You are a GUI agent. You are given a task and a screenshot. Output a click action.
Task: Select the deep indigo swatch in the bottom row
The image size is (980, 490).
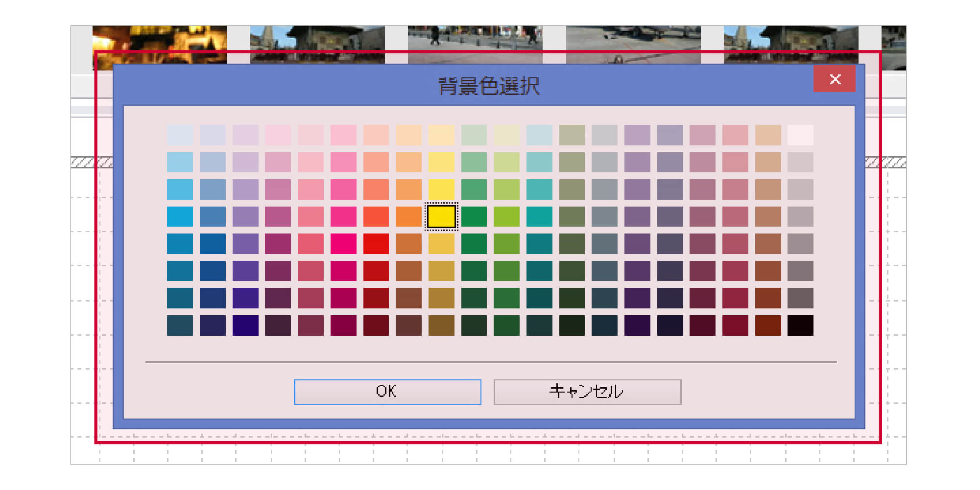tap(245, 326)
